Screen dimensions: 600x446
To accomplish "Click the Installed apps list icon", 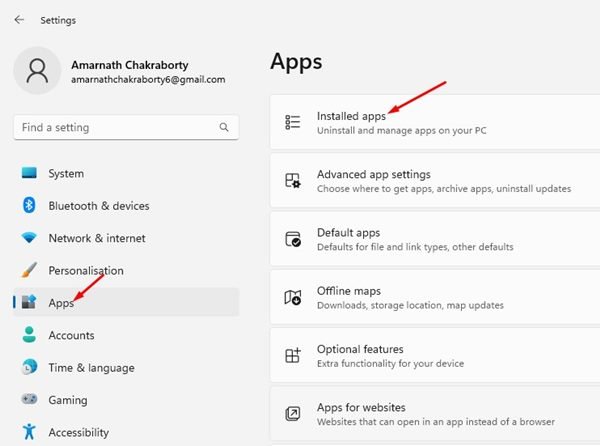I will pyautogui.click(x=293, y=122).
